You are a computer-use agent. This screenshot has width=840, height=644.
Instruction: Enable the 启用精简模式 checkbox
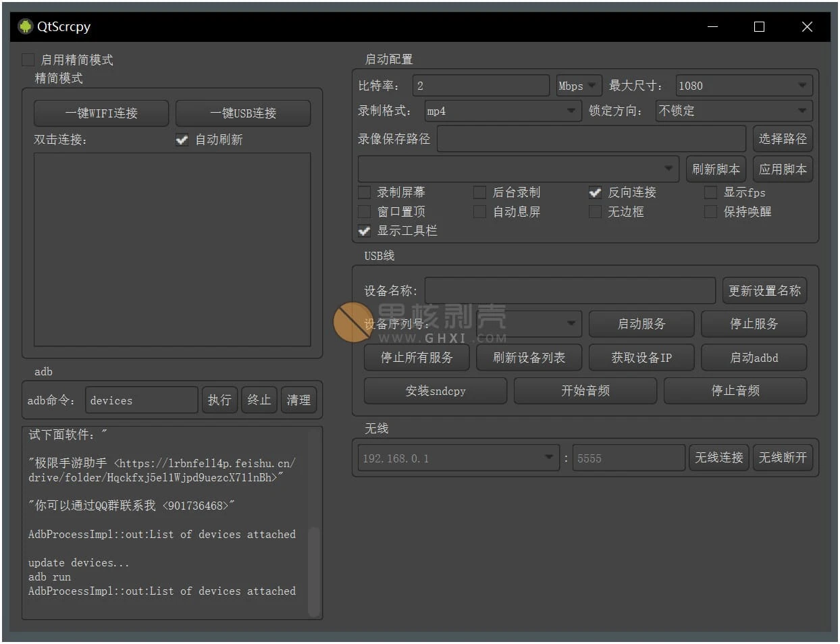28,59
